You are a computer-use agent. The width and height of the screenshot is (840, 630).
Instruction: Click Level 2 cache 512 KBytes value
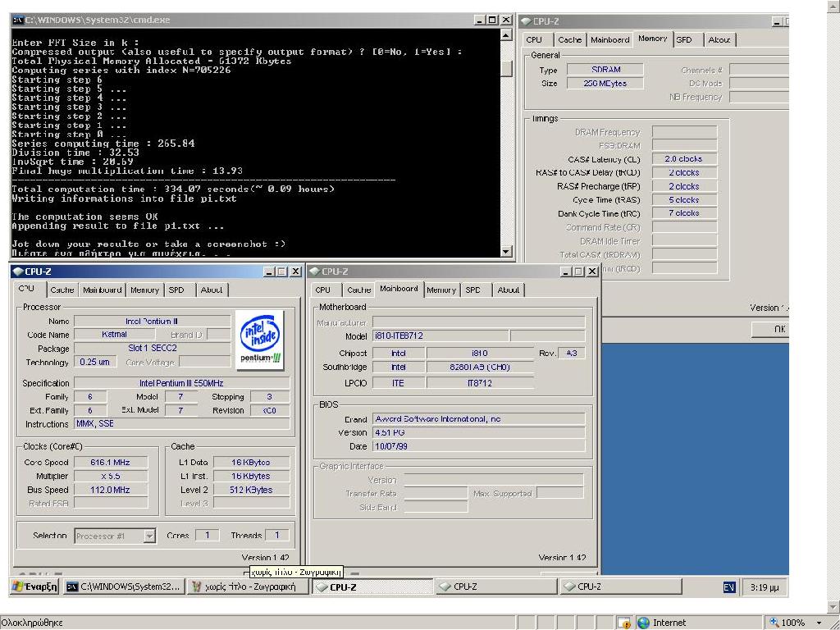(x=251, y=490)
